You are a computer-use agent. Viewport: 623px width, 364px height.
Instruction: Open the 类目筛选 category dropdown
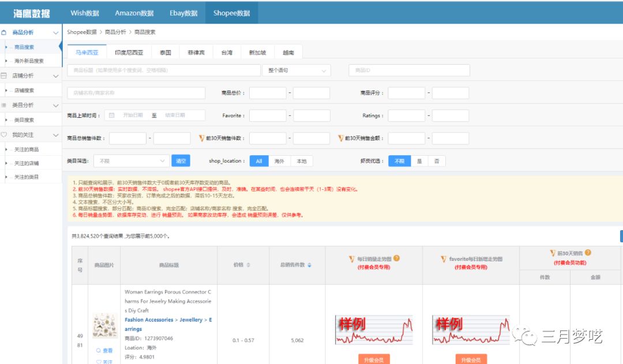[x=131, y=161]
